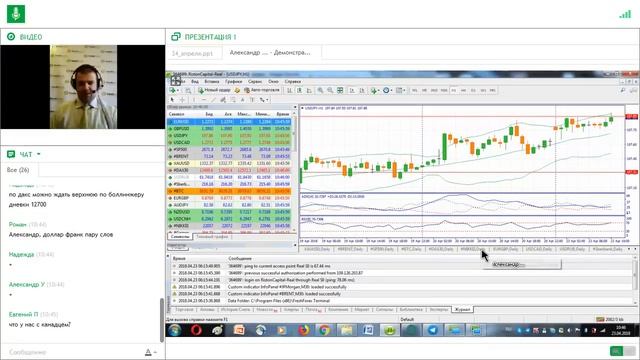Select the vertical line drawing tool
The height and width of the screenshot is (360, 640).
click(x=193, y=100)
